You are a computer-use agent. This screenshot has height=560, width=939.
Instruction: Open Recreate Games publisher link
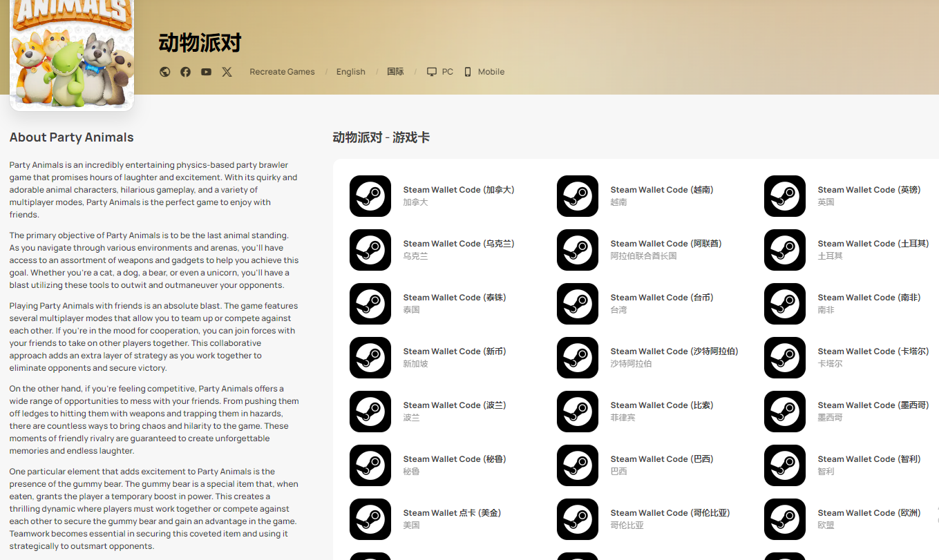click(x=282, y=72)
